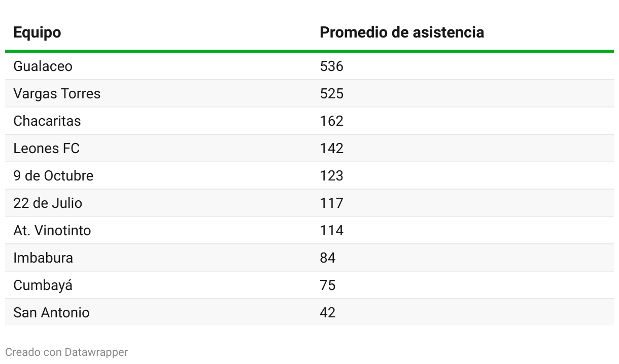
Task: Select the 9 de Octubre cell
Action: 53,176
